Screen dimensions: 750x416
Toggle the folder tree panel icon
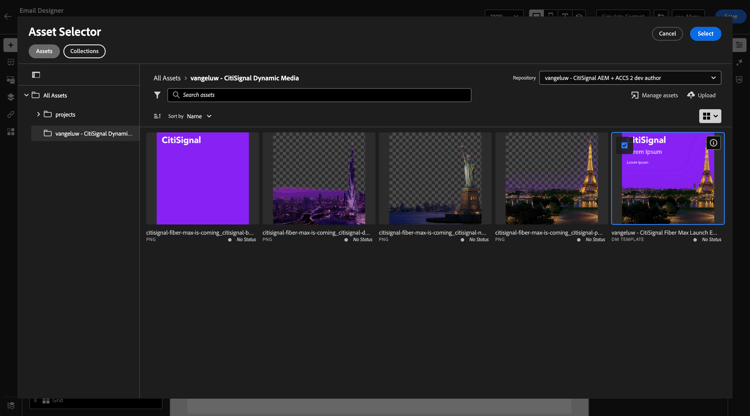[36, 75]
